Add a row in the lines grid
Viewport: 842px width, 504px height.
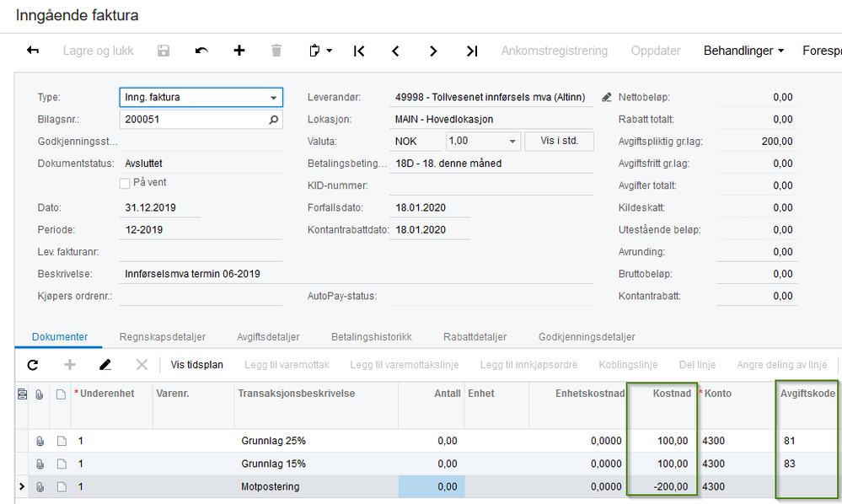coord(70,365)
